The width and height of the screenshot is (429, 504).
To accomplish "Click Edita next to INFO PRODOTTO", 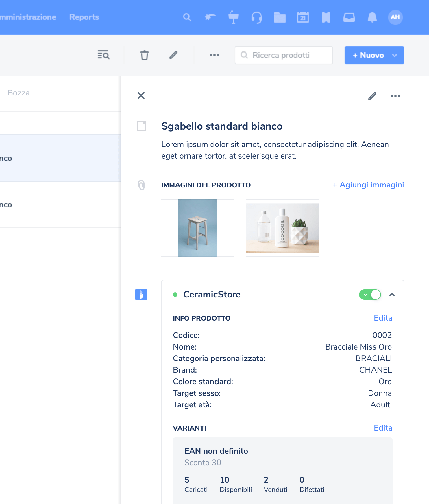I will tap(383, 318).
